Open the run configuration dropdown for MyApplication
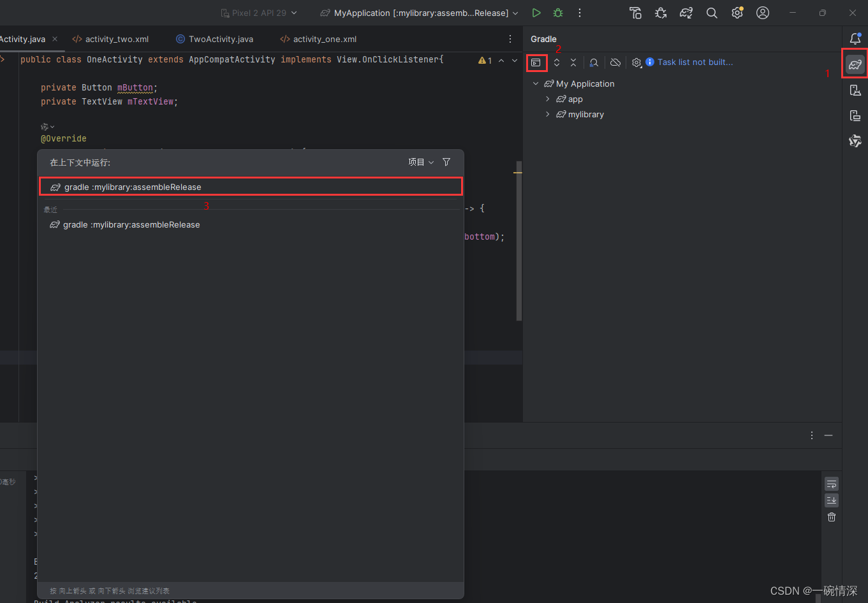This screenshot has height=603, width=868. (x=419, y=13)
